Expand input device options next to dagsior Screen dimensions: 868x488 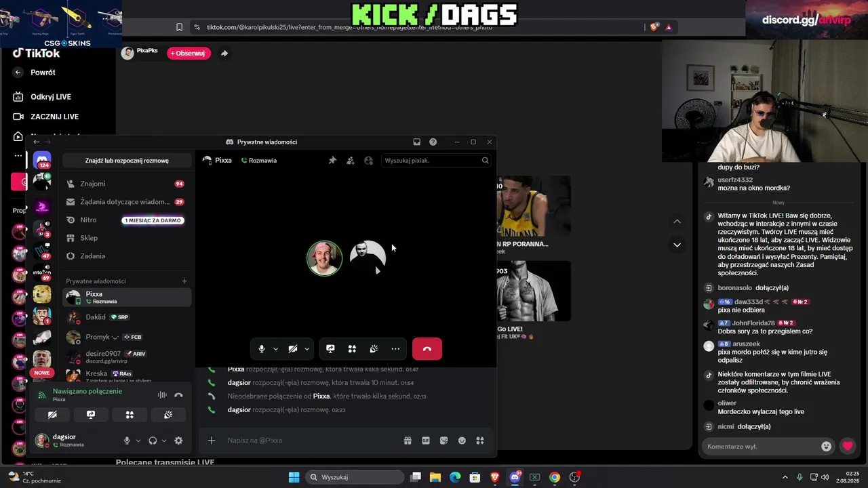[x=138, y=441]
